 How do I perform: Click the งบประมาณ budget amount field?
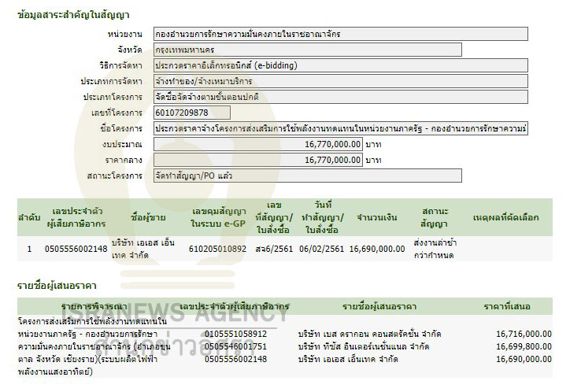[x=258, y=144]
